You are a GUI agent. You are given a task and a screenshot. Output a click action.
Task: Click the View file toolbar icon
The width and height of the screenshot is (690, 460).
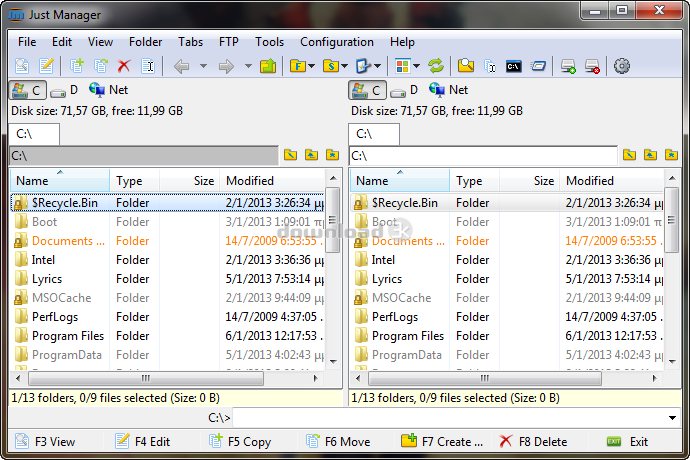22,66
